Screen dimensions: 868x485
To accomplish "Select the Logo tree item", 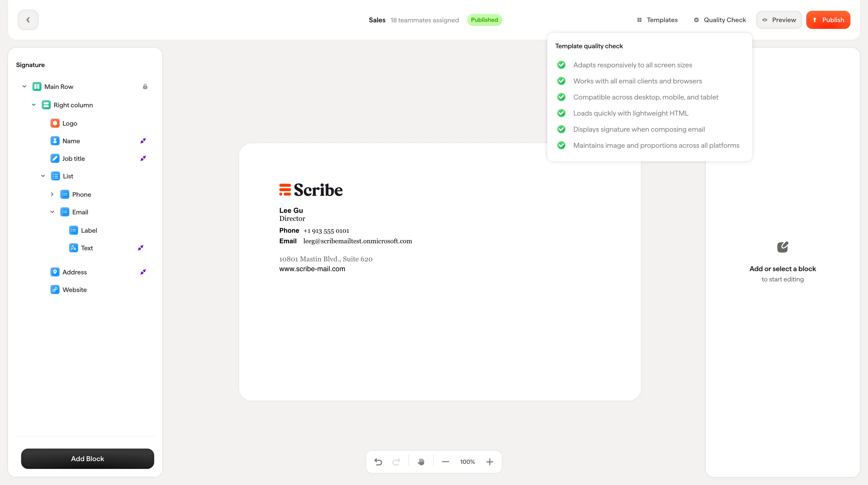I will coord(70,123).
